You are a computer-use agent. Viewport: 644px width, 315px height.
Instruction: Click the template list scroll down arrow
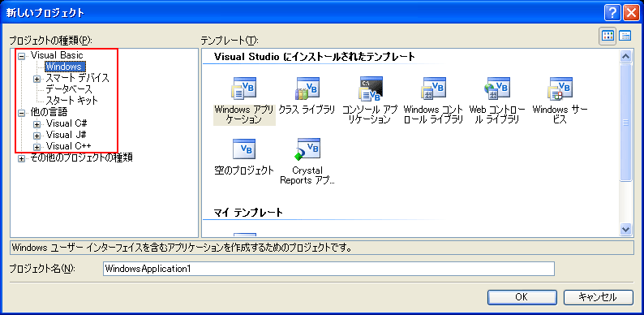coord(626,229)
